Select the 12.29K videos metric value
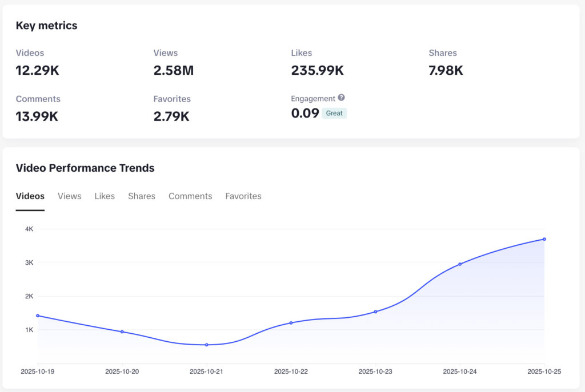This screenshot has height=392, width=585. point(38,71)
